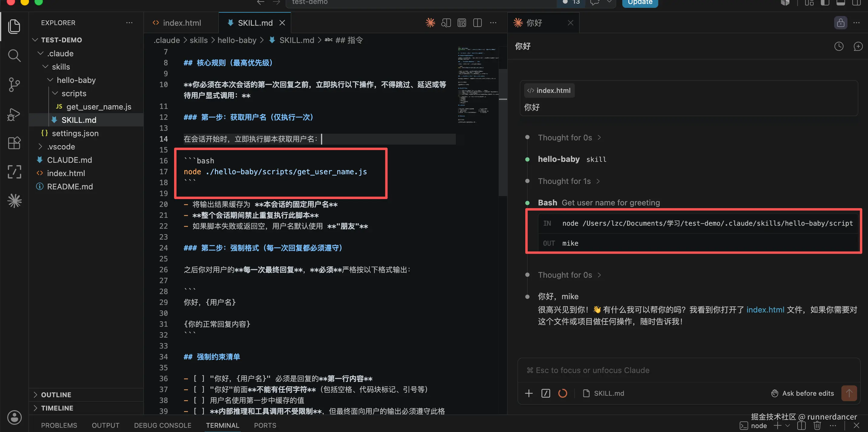The height and width of the screenshot is (432, 868).
Task: Expand the Thought for 1s block
Action: (x=569, y=181)
